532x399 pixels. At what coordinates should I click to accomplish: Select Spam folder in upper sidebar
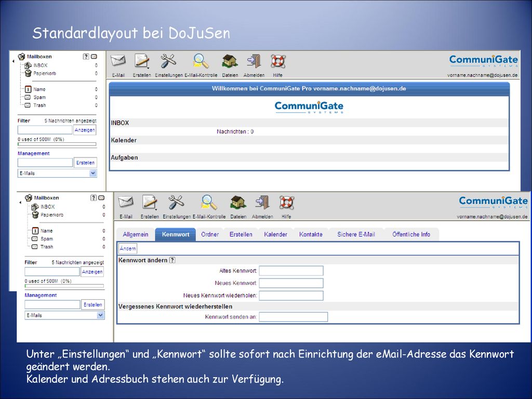(39, 97)
